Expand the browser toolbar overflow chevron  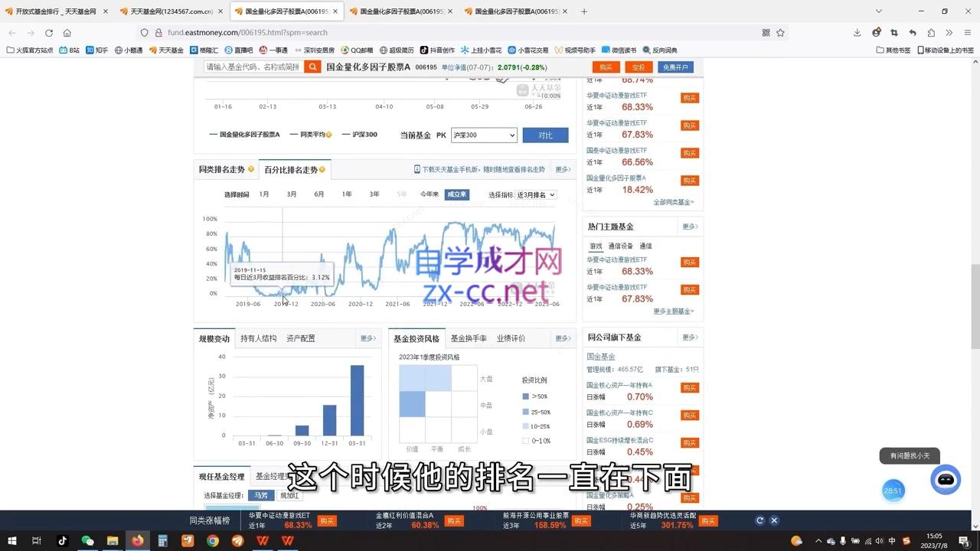tap(949, 33)
